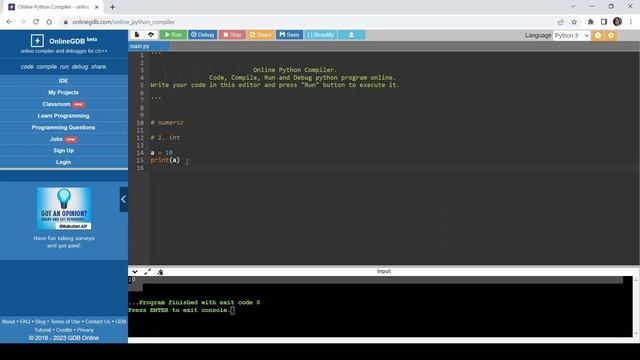Screen dimensions: 640x360
Task: Click the Beautify button
Action: 320,35
